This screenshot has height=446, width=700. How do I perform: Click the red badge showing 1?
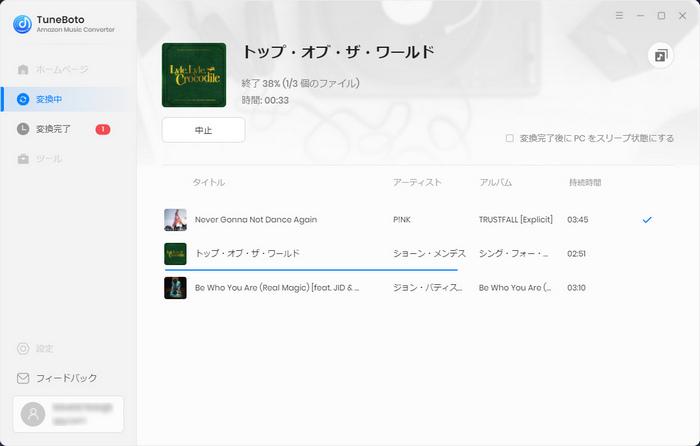coord(103,129)
